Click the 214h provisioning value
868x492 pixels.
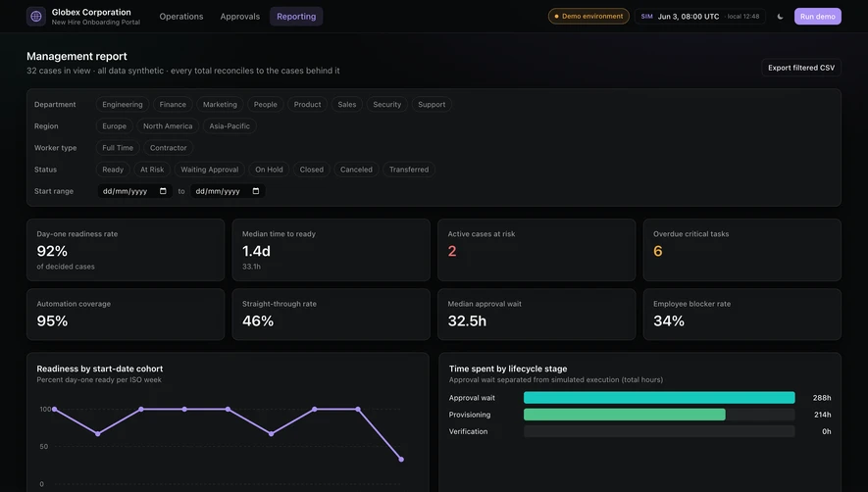(x=822, y=415)
